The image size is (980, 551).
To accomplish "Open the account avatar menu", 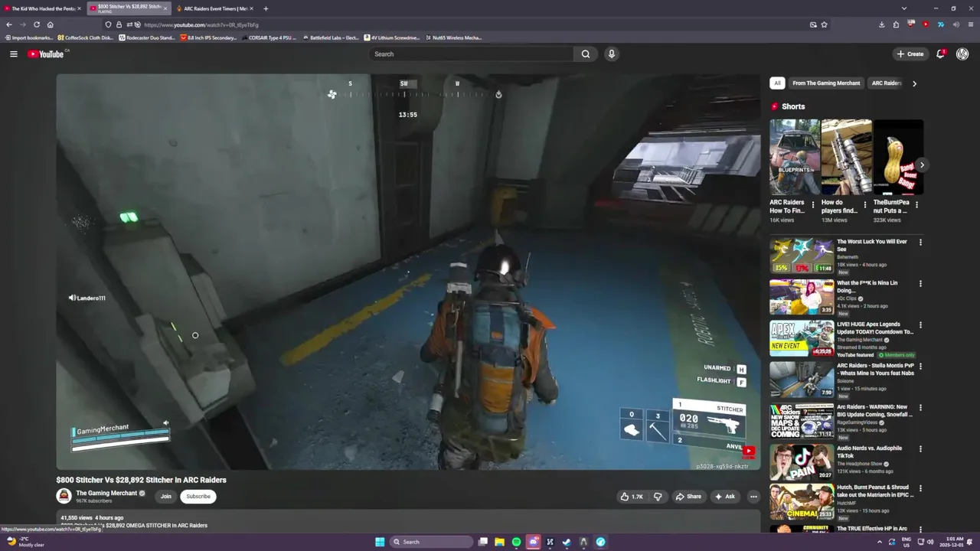I will click(x=962, y=54).
